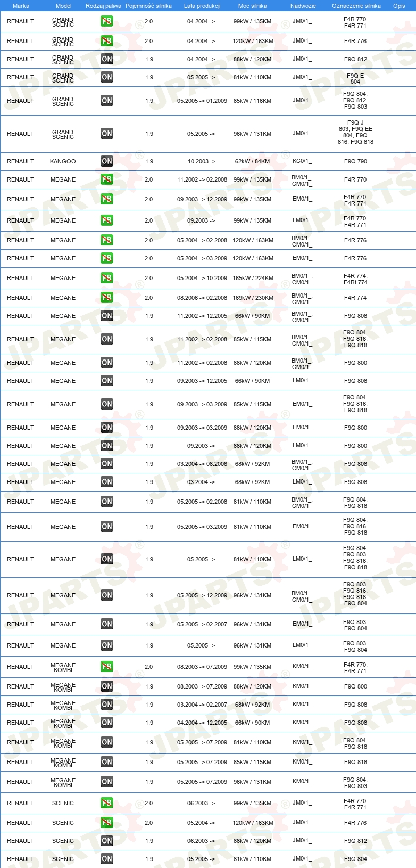
Task: Click diesel icon for Megane Kombi 68kW/92KM
Action: point(107,705)
